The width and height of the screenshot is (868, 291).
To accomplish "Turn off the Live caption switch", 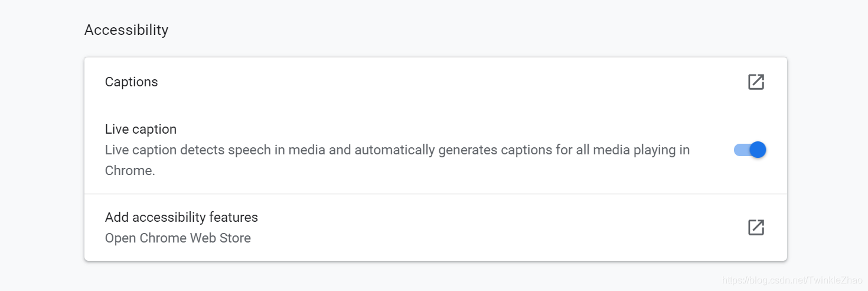I will 749,150.
